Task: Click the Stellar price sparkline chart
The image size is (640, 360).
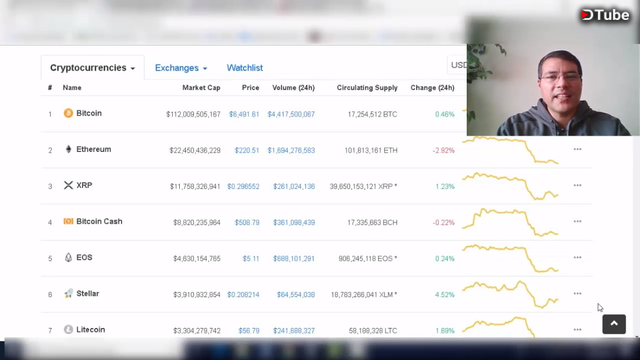Action: coord(510,294)
